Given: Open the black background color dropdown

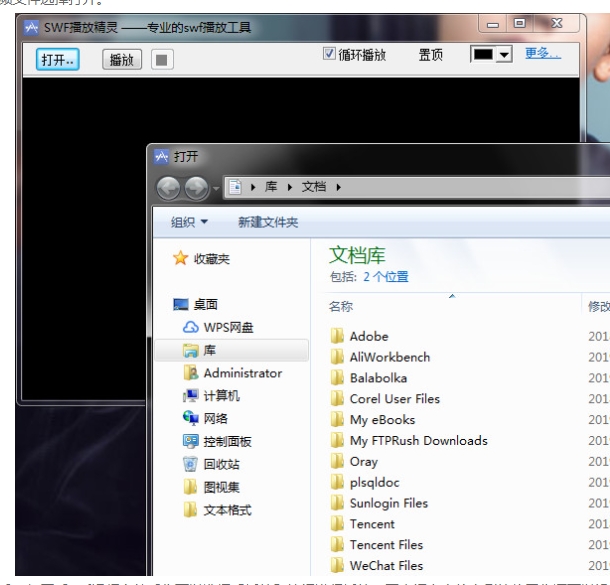Looking at the screenshot, I should pyautogui.click(x=504, y=54).
